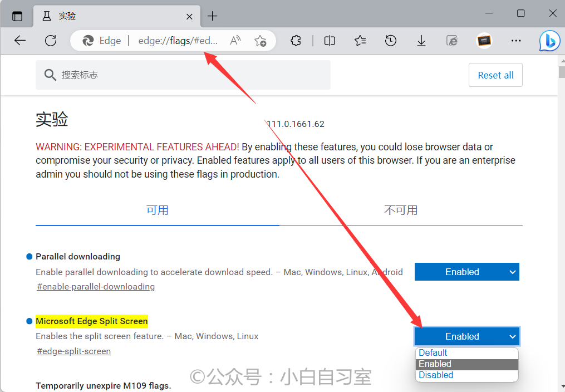Screen dimensions: 565x392
Task: View browsing History via the clock icon
Action: click(390, 41)
